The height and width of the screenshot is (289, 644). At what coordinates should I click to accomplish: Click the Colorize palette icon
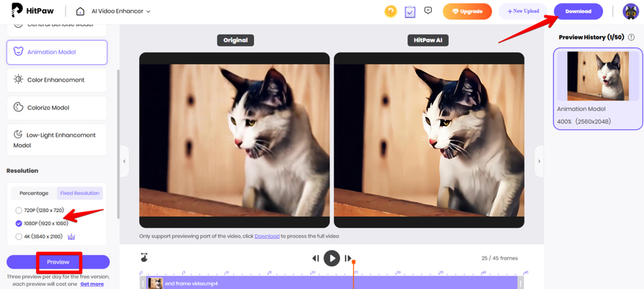point(18,107)
